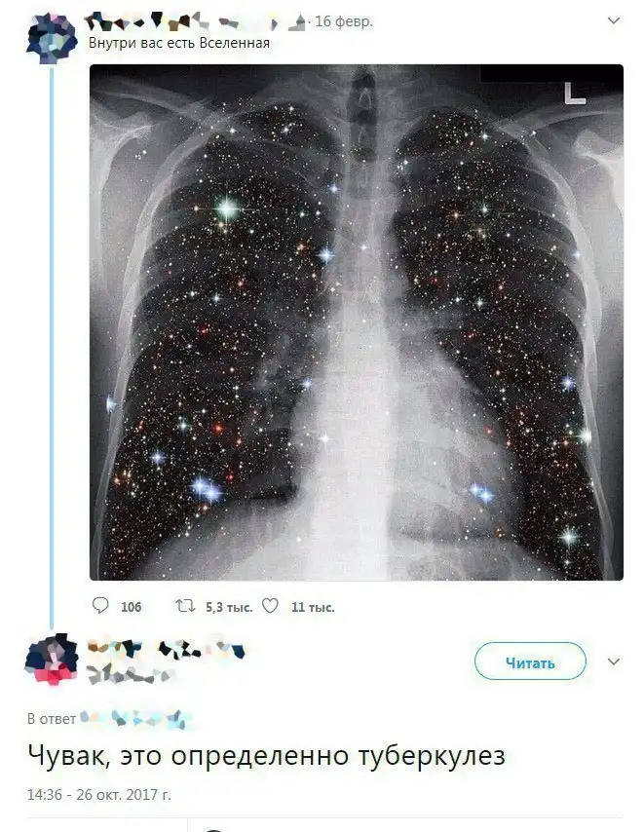Open the timestamp "14:36 - 26 окт. 2017 г."
Screen dimensions: 644x832
click(x=99, y=795)
